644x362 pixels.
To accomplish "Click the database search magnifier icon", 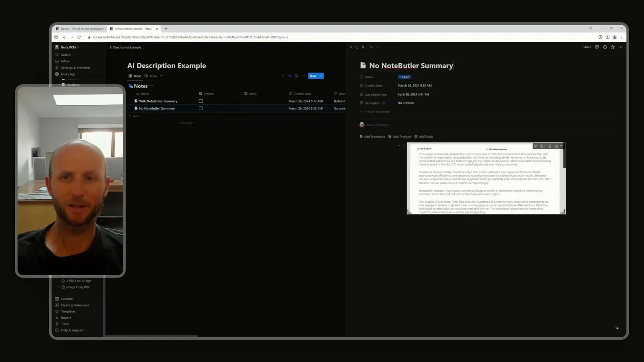I will 296,76.
